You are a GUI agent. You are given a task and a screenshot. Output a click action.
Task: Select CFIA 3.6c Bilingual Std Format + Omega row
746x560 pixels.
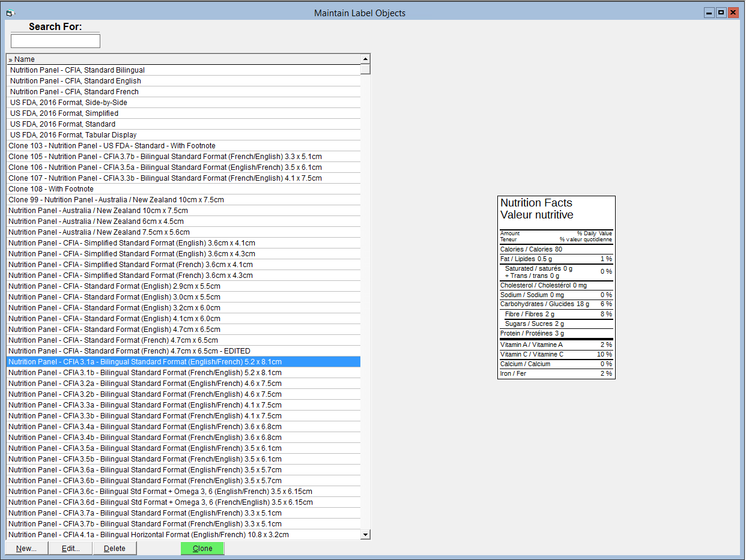pos(184,492)
